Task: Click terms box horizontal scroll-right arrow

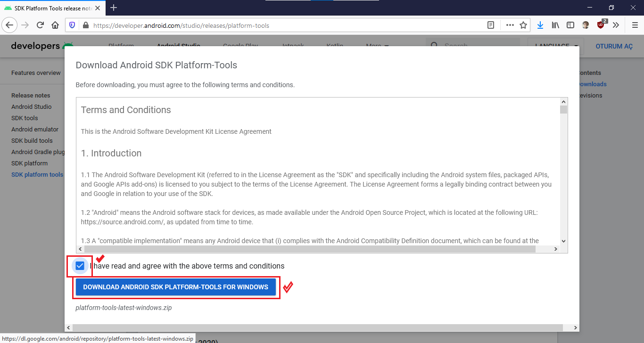Action: point(556,249)
